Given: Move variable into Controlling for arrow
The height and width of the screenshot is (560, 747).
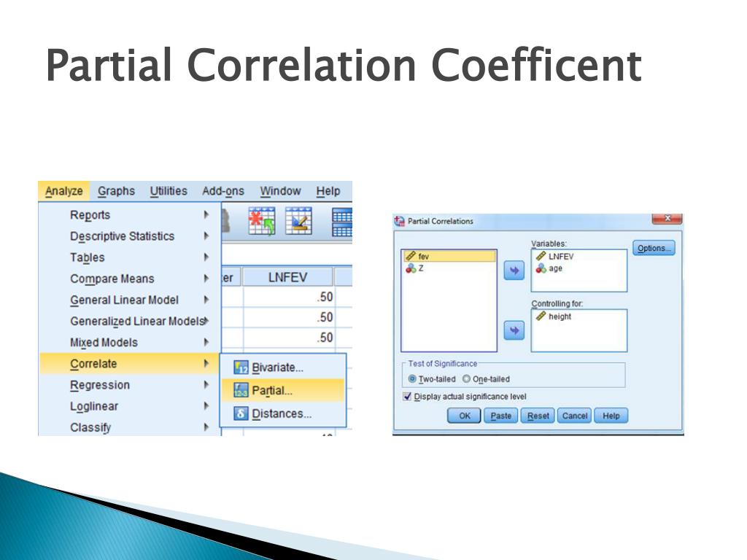Looking at the screenshot, I should tap(514, 330).
